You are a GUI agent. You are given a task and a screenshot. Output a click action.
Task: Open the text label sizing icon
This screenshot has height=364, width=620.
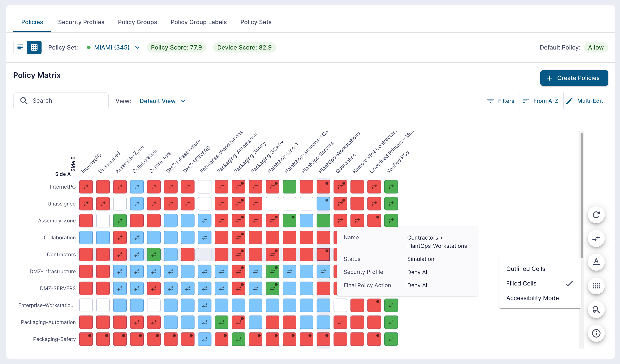tap(596, 262)
